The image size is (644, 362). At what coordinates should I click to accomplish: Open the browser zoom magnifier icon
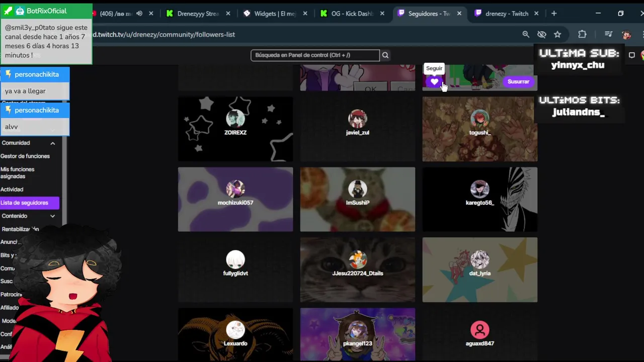click(x=526, y=34)
